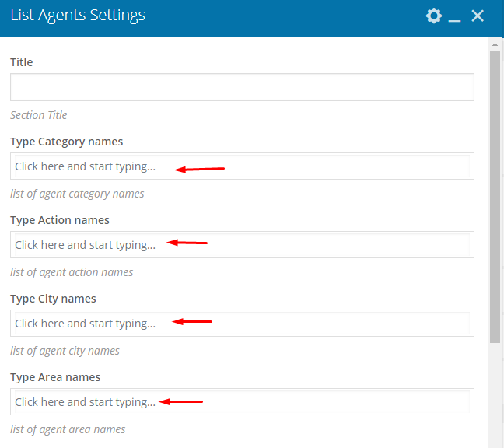Click the scrollbar track below the thumb
504x448 pixels.
[495, 395]
